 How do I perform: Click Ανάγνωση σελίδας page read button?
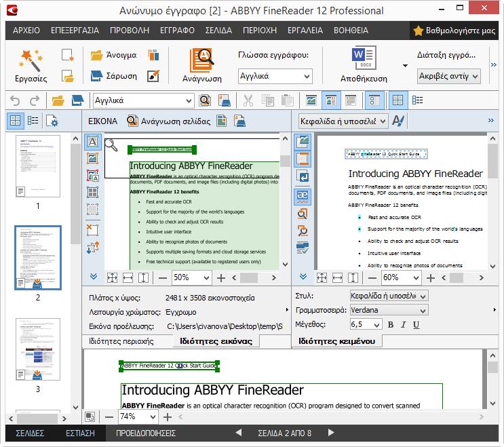pos(169,121)
